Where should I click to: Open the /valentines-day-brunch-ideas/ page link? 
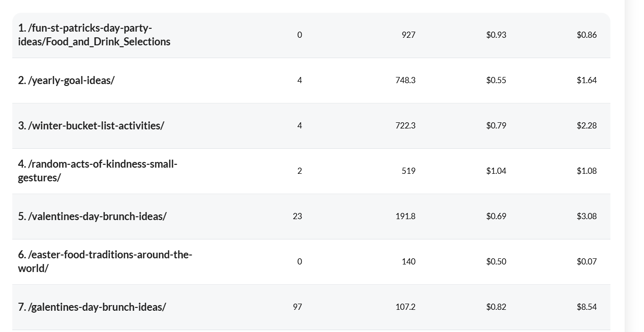[x=92, y=216]
